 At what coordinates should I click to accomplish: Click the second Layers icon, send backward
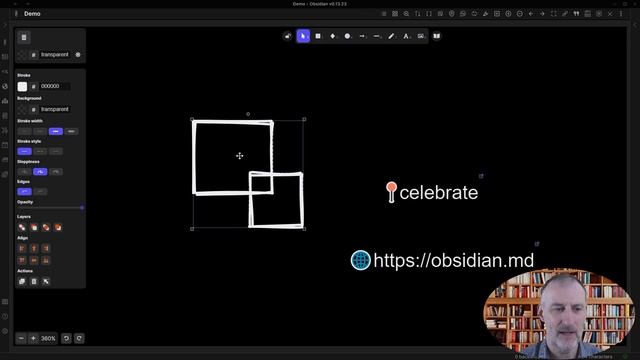[34, 227]
